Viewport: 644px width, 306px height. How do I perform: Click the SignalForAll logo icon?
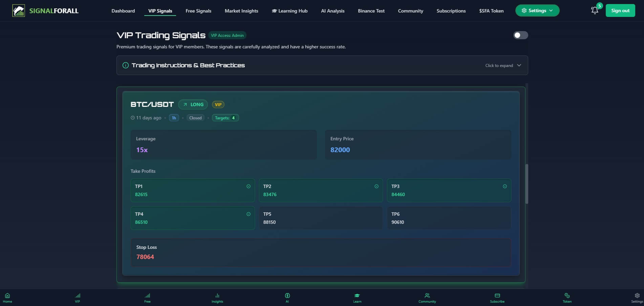tap(19, 10)
